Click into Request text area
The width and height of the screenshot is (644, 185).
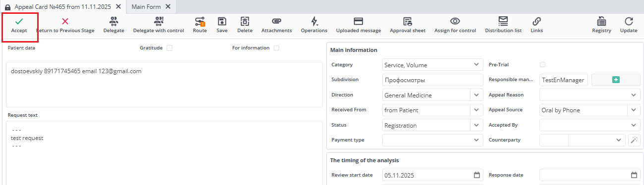point(164,153)
